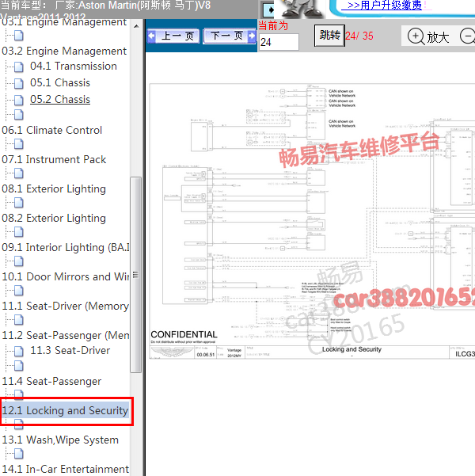Select 04.1 Transmission in tree
Viewport: 475px width, 476px height.
74,67
